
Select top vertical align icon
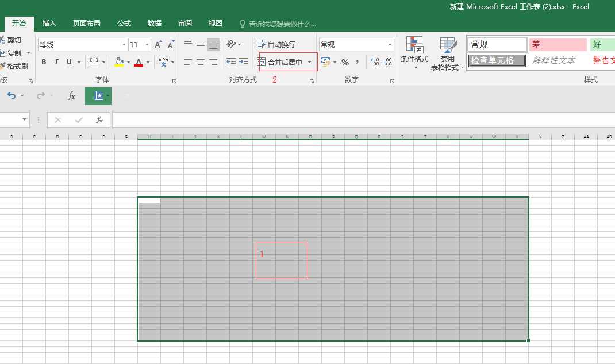[x=188, y=44]
